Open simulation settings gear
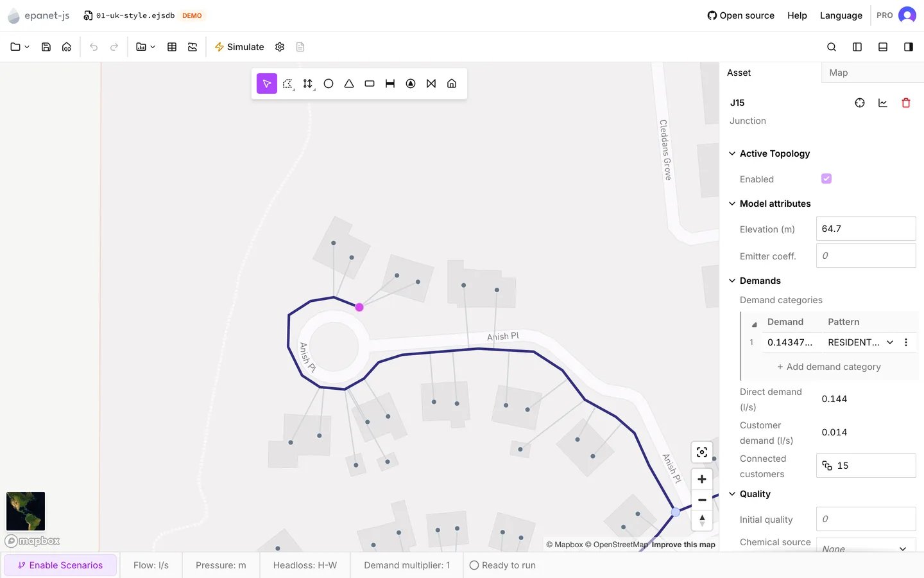The image size is (924, 578). coord(280,47)
